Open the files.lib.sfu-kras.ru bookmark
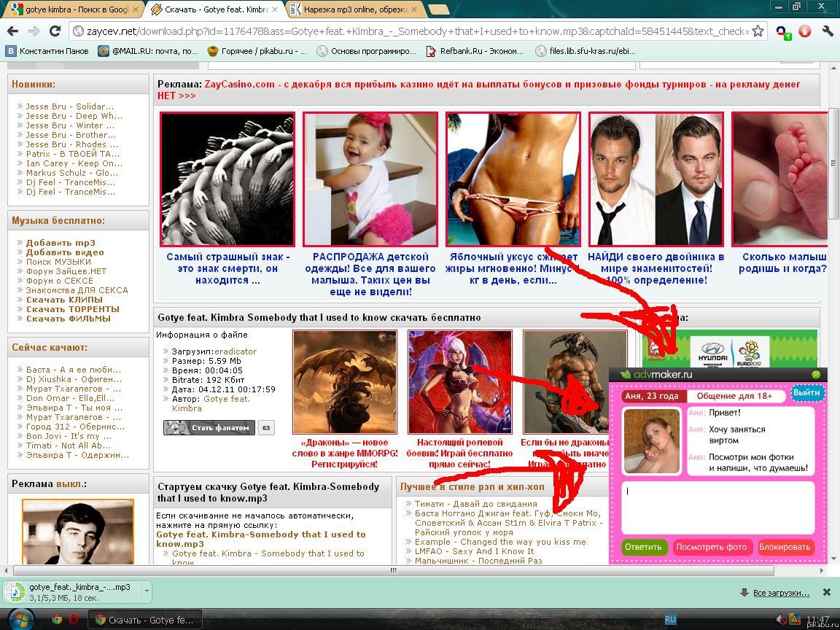840x630 pixels. coord(585,52)
